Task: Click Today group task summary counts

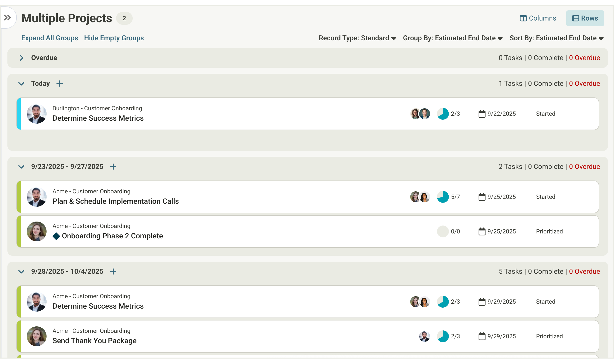Action: coord(549,84)
